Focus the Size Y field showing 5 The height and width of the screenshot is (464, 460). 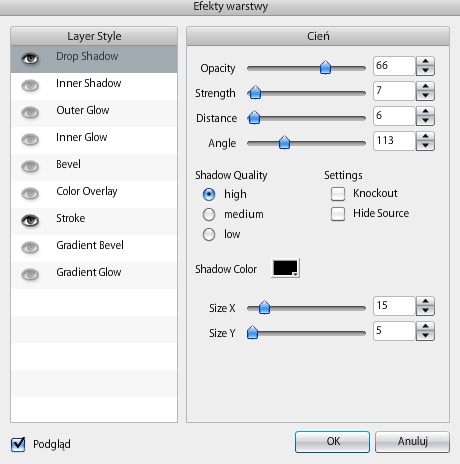coord(394,331)
